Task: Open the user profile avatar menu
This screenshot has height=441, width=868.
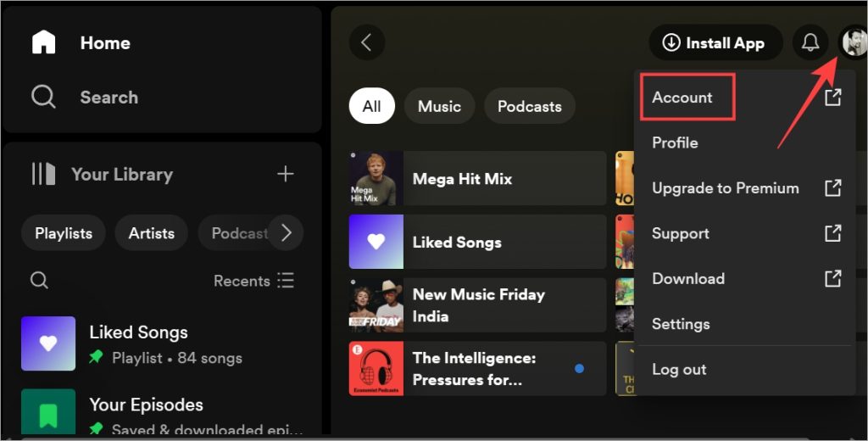Action: click(853, 42)
